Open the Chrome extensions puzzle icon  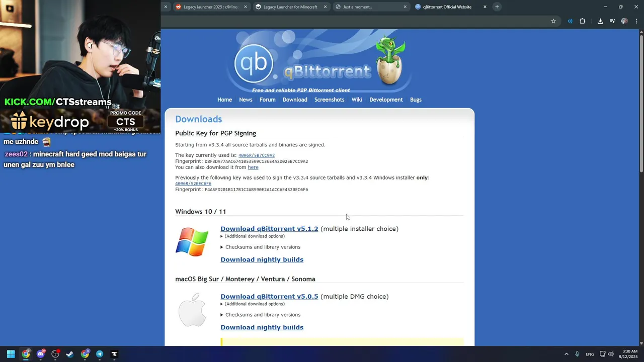[x=583, y=21]
